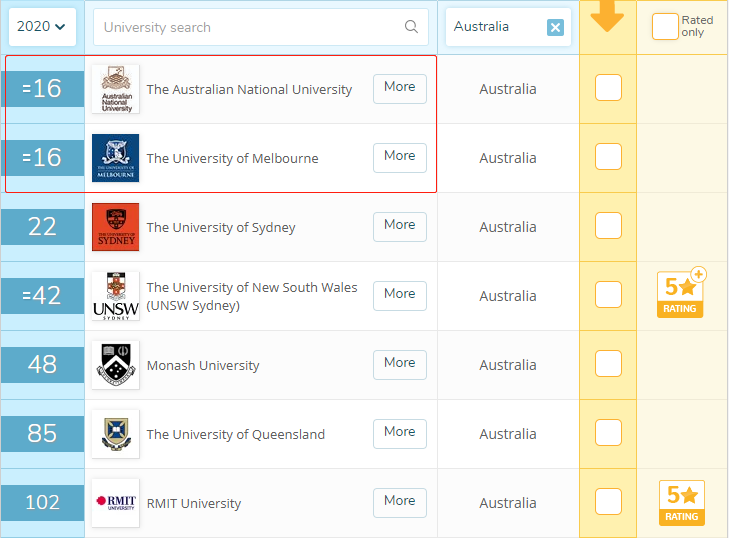This screenshot has width=729, height=538.
Task: Click the Australia country filter field
Action: tap(508, 27)
